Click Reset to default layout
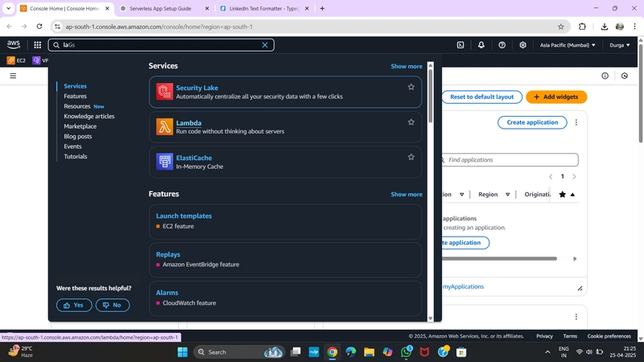644x362 pixels. pos(481,97)
